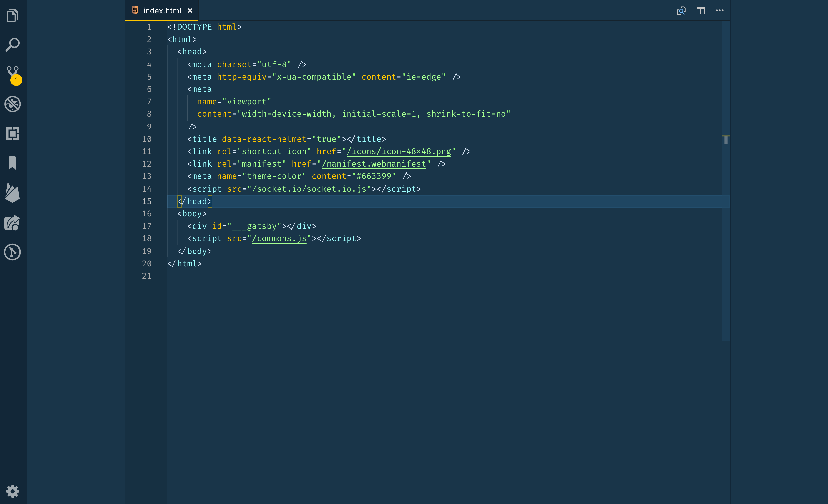Click the Open Preview icon
828x504 pixels.
tap(681, 11)
